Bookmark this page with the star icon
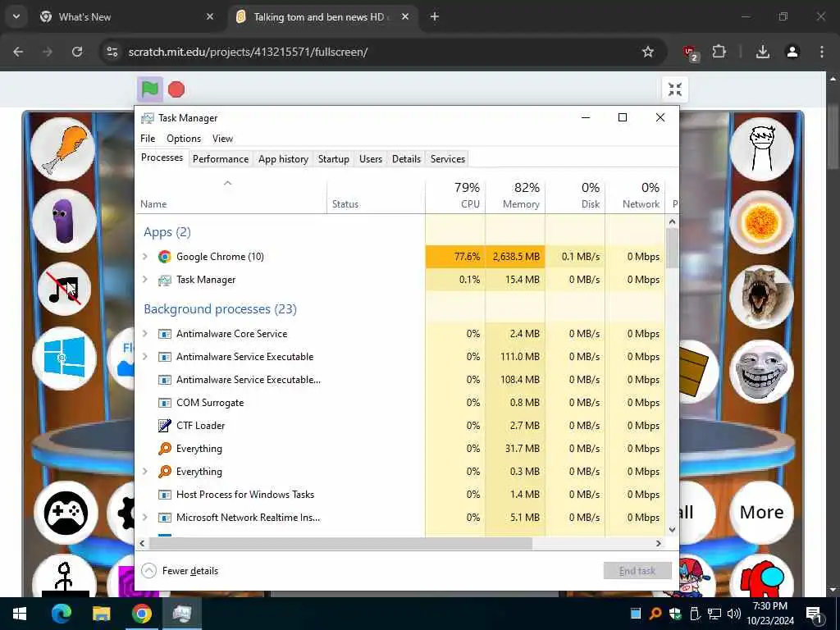 tap(648, 52)
